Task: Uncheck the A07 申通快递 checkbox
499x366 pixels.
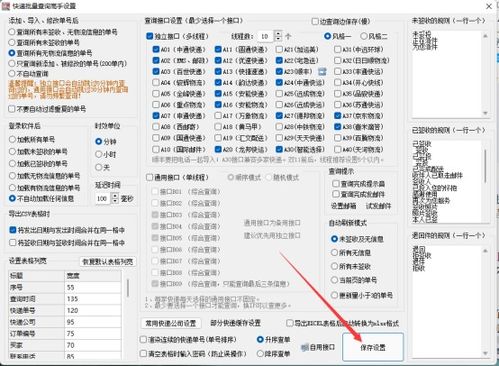Action: point(156,116)
